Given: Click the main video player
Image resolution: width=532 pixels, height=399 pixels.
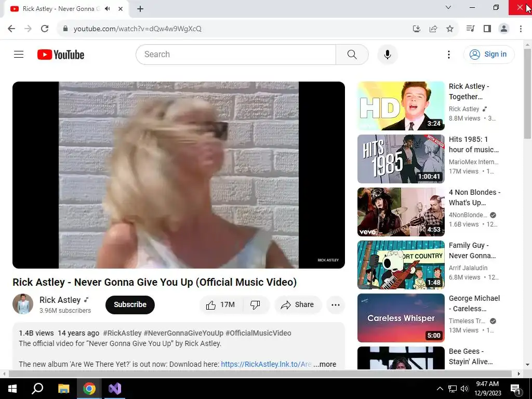Looking at the screenshot, I should tap(179, 175).
